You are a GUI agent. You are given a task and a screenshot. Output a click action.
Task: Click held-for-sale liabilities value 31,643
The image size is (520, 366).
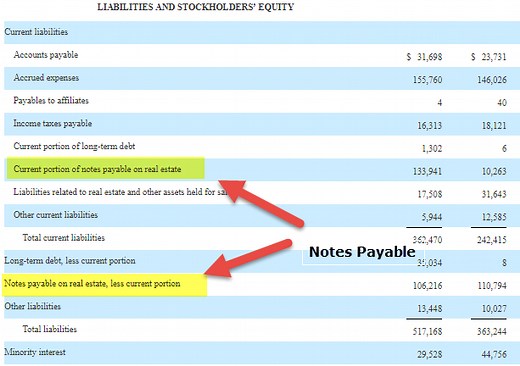494,194
